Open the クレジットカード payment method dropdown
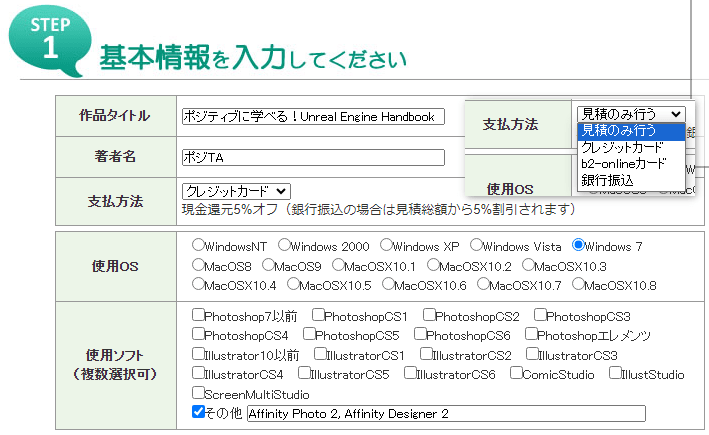Image resolution: width=709 pixels, height=435 pixels. (236, 191)
